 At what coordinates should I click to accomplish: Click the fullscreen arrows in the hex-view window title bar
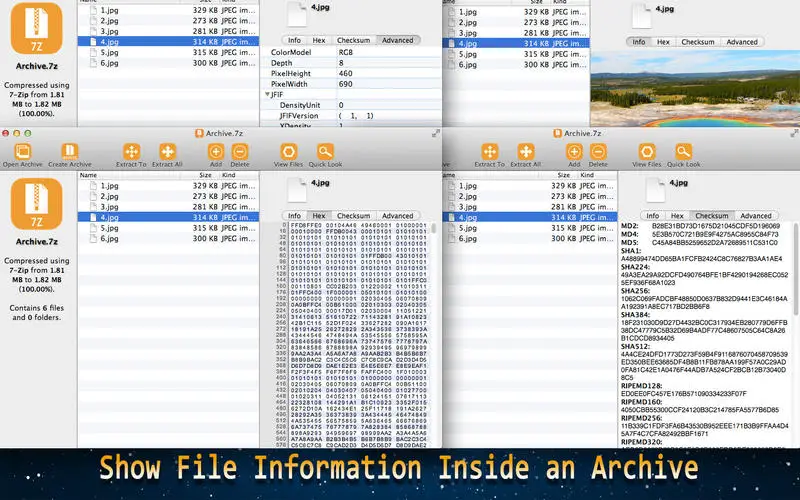coord(436,133)
